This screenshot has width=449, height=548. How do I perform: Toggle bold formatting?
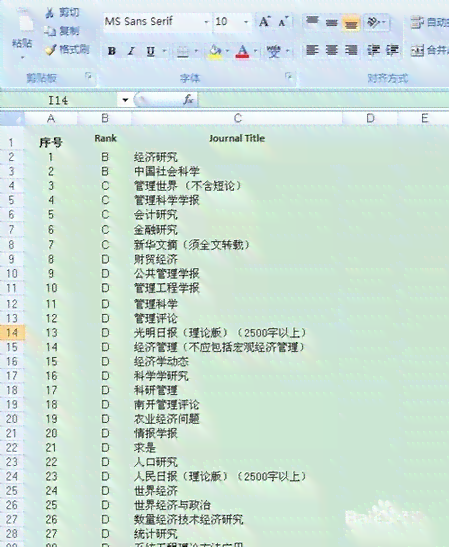click(x=112, y=51)
